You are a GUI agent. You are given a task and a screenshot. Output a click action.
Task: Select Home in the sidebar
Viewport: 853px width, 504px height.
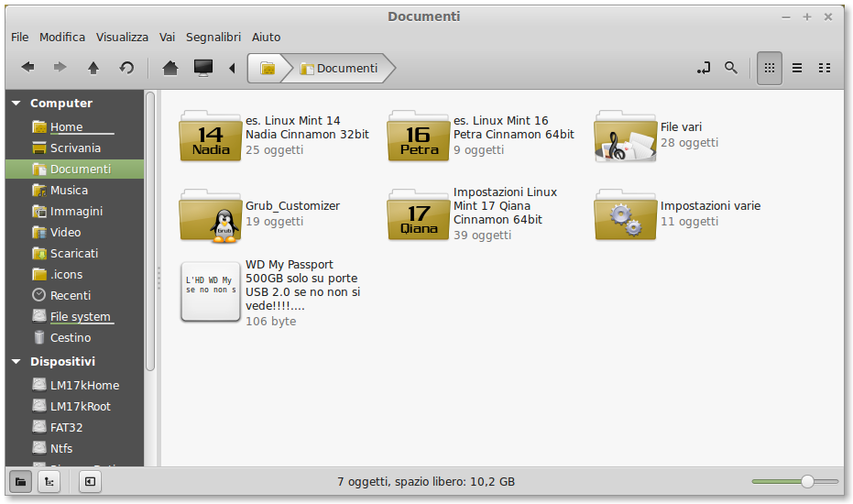coord(74,126)
